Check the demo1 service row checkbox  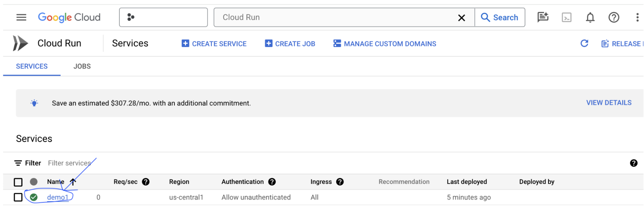pos(18,197)
